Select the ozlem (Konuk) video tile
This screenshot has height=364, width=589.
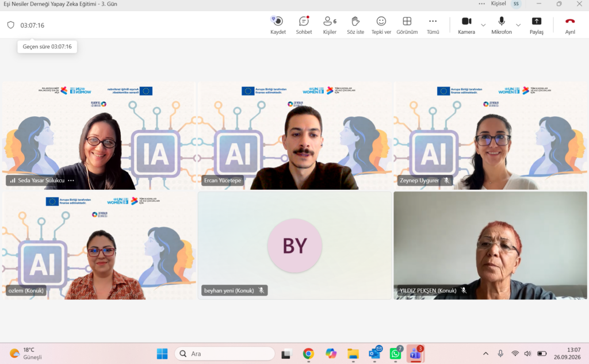(x=99, y=246)
